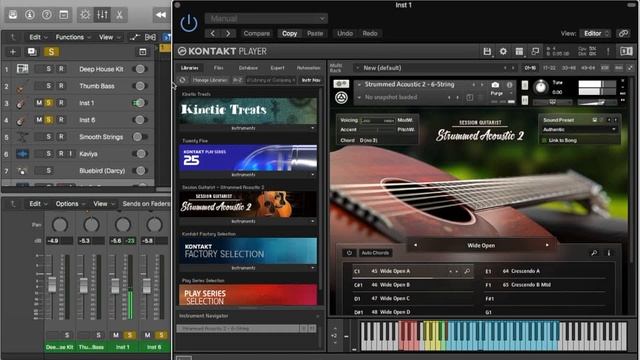Mute the Inst 6 track
Image resolution: width=640 pixels, height=360 pixels.
click(x=39, y=120)
